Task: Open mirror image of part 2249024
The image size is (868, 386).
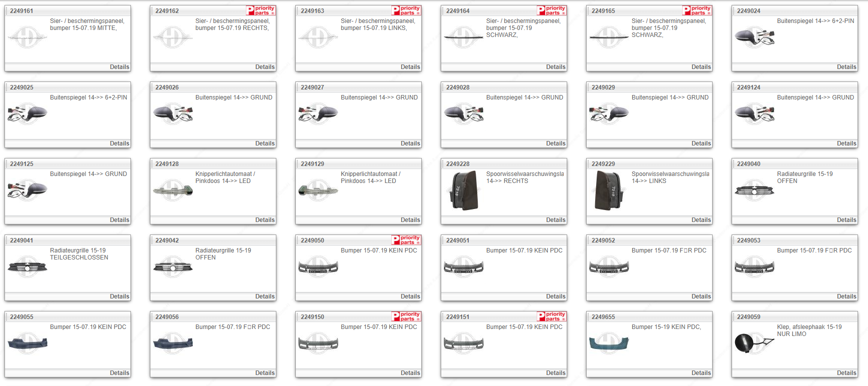Action: point(754,37)
